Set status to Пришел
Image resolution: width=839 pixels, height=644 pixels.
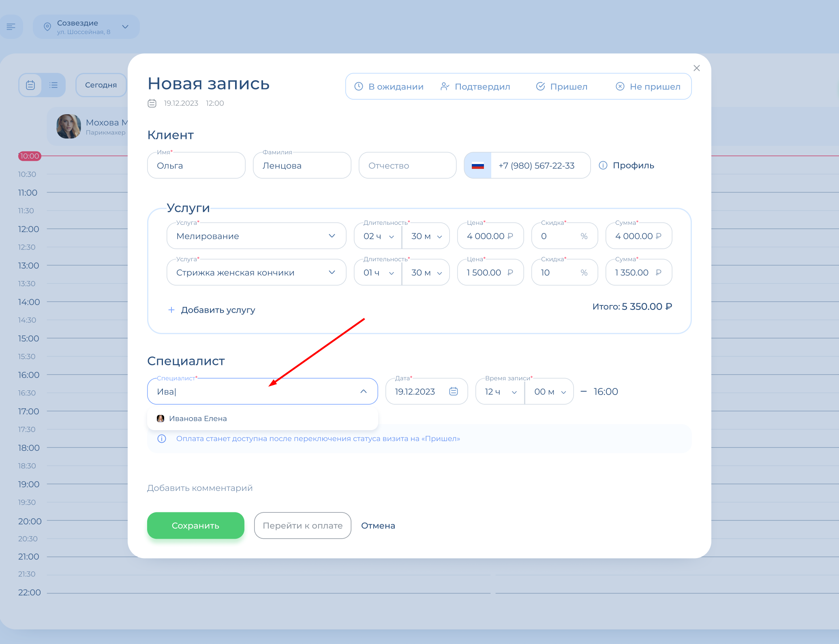(x=561, y=87)
